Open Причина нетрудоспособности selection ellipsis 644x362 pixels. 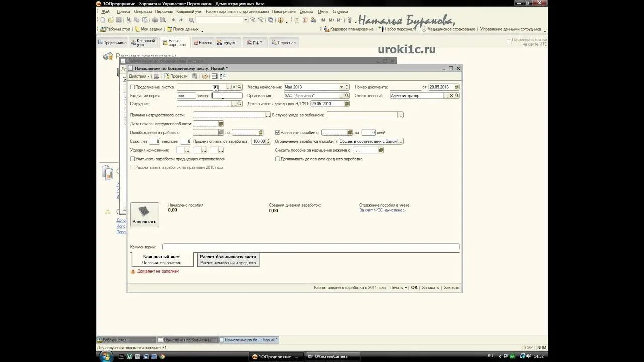268,115
